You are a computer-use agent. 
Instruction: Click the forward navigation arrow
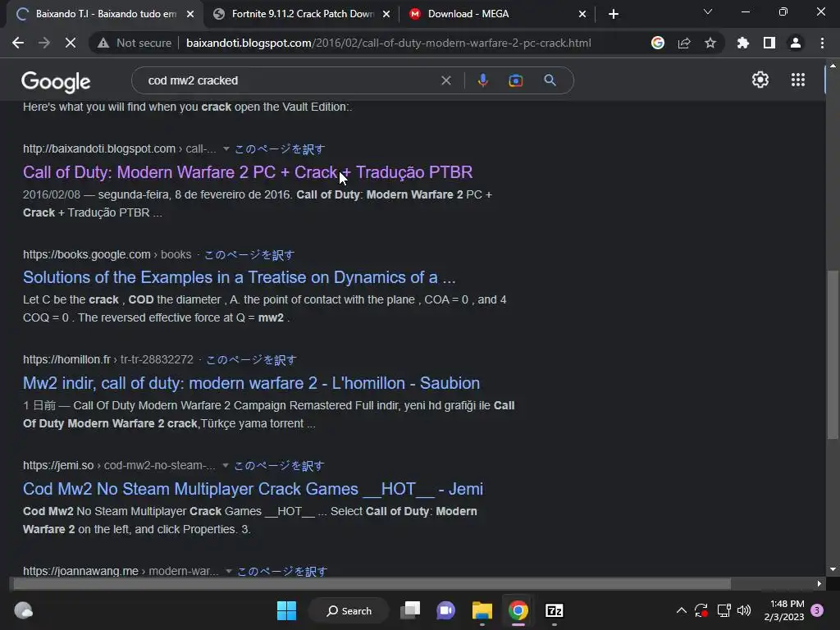pyautogui.click(x=44, y=43)
